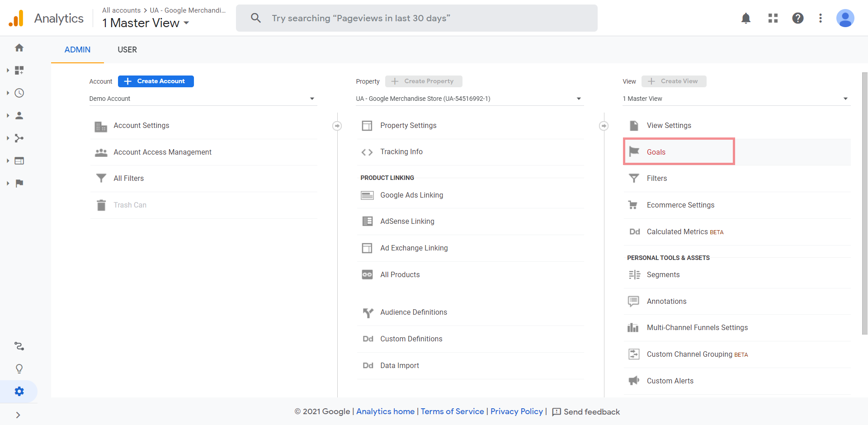The image size is (868, 425).
Task: Open the more options vertical dots menu
Action: tap(821, 18)
